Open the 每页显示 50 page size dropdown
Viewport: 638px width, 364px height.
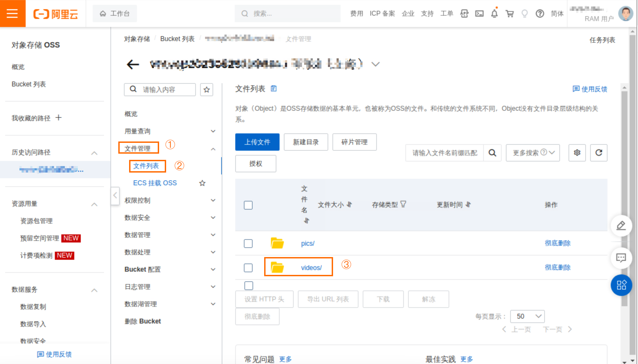pyautogui.click(x=527, y=316)
